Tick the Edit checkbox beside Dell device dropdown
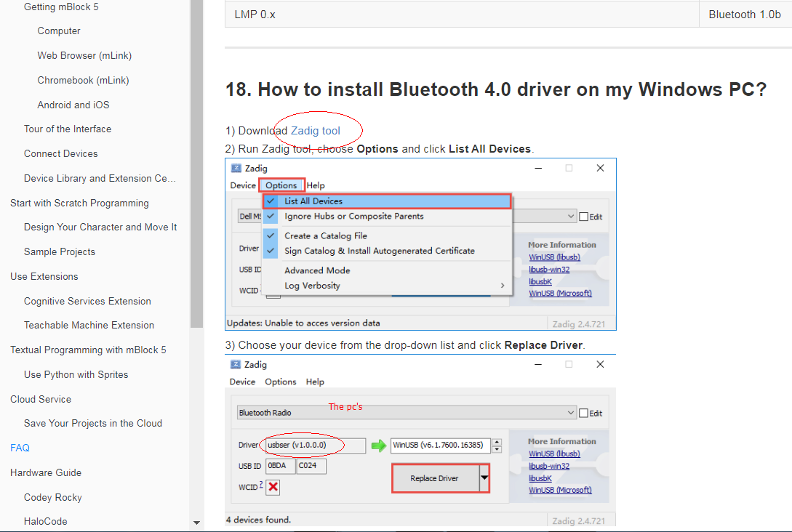Viewport: 792px width, 532px height. tap(584, 217)
